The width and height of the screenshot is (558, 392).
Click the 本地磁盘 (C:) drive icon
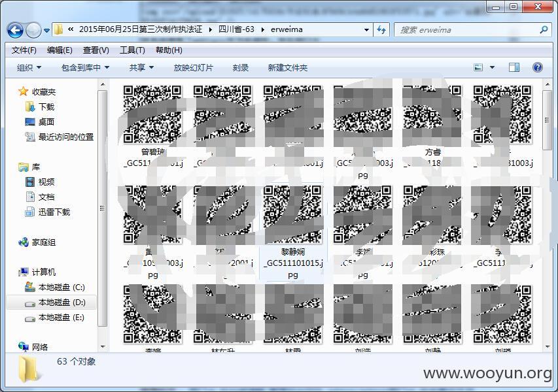pyautogui.click(x=30, y=287)
